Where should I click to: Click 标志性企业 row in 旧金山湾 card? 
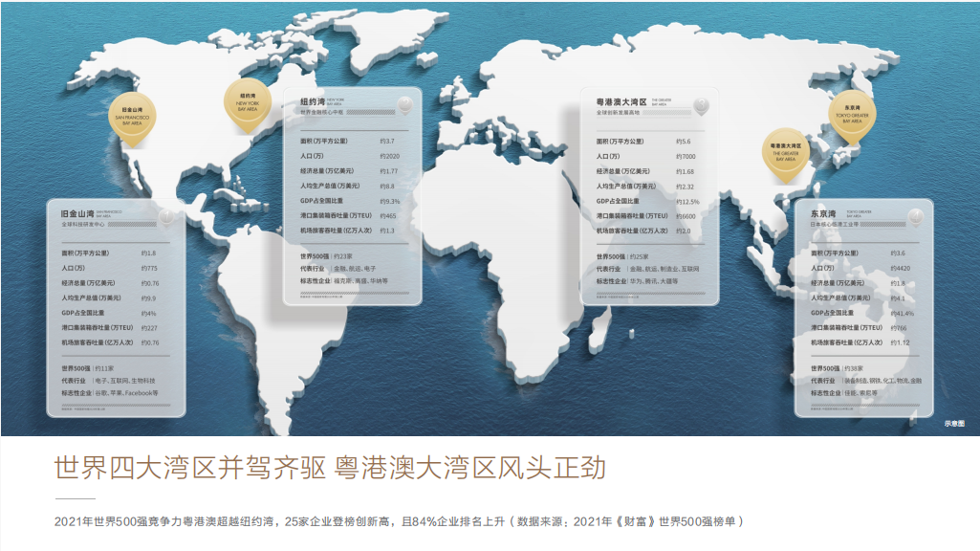(x=115, y=393)
